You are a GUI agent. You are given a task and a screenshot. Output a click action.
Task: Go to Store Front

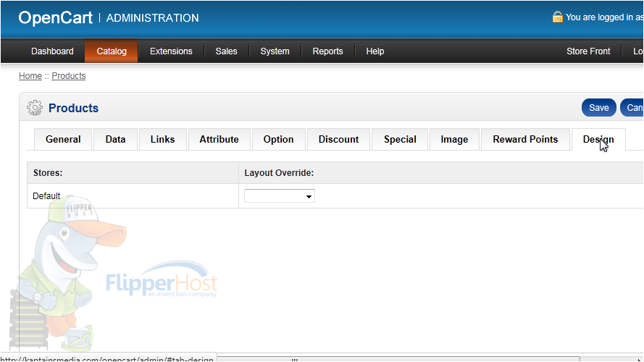click(x=588, y=51)
